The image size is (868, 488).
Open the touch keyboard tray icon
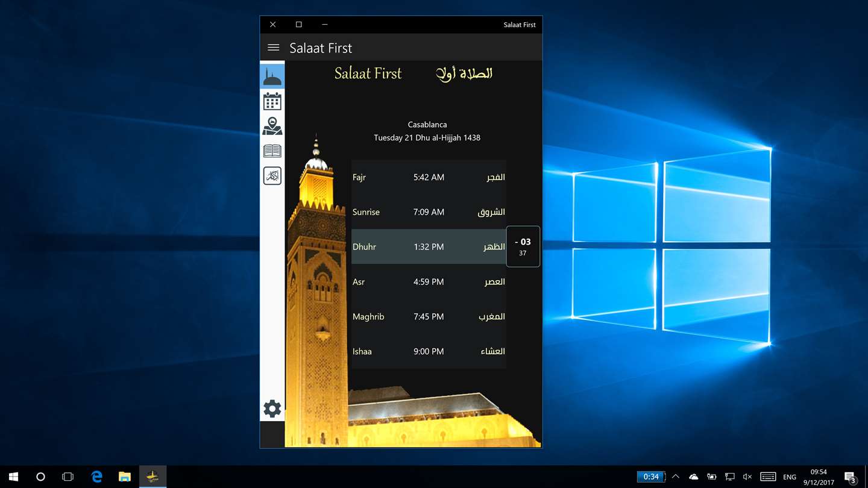point(768,477)
